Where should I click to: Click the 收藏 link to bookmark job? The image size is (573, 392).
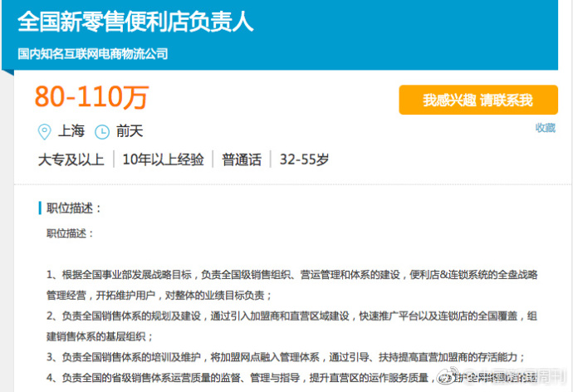tap(545, 128)
